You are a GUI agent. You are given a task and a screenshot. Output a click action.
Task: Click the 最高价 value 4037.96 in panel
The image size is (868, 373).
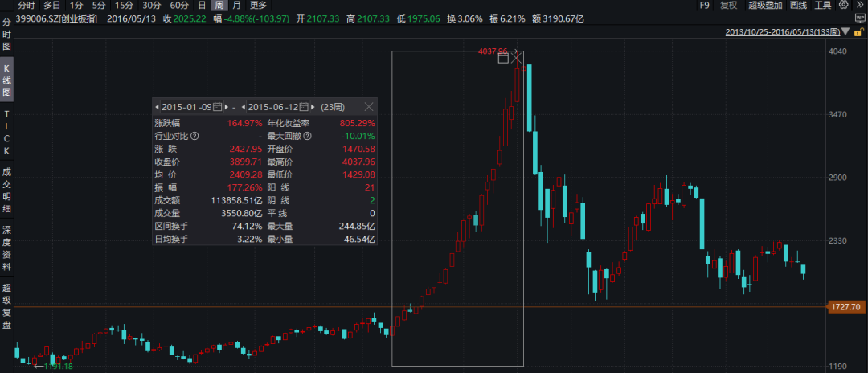tap(358, 162)
